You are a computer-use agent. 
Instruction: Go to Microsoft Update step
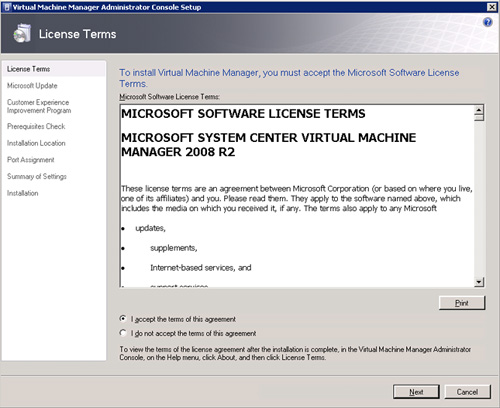pyautogui.click(x=32, y=86)
